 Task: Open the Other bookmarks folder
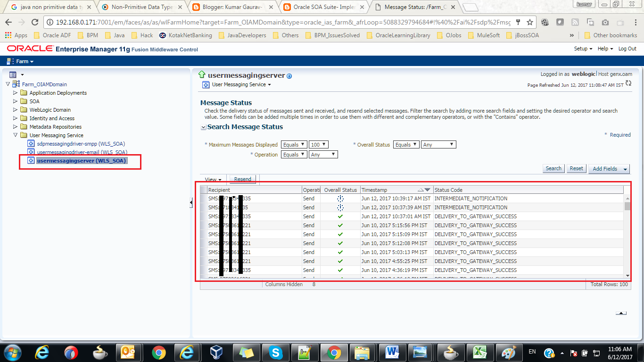coord(611,35)
